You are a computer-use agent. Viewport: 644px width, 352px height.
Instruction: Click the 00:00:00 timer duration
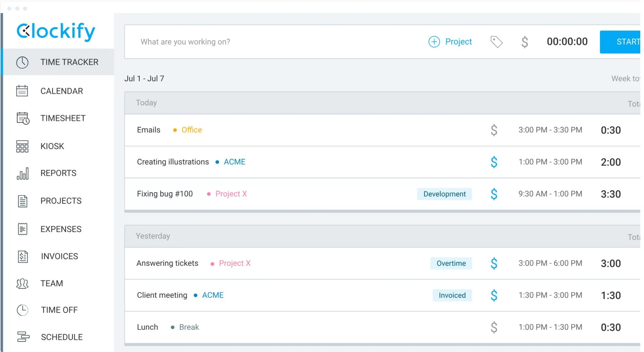click(x=567, y=41)
